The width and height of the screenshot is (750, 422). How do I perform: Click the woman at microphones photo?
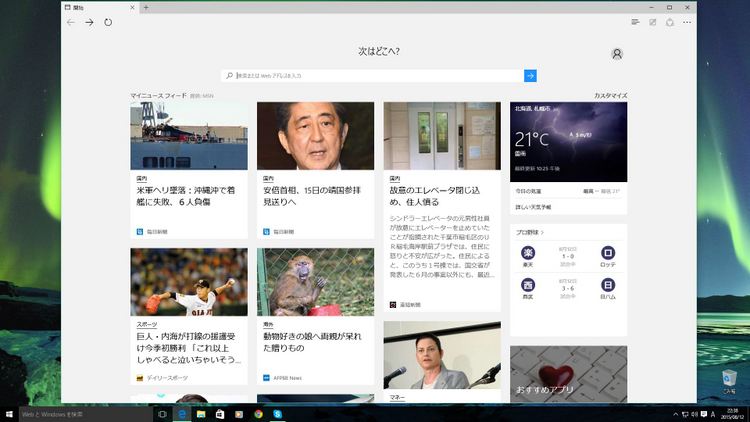click(x=442, y=355)
